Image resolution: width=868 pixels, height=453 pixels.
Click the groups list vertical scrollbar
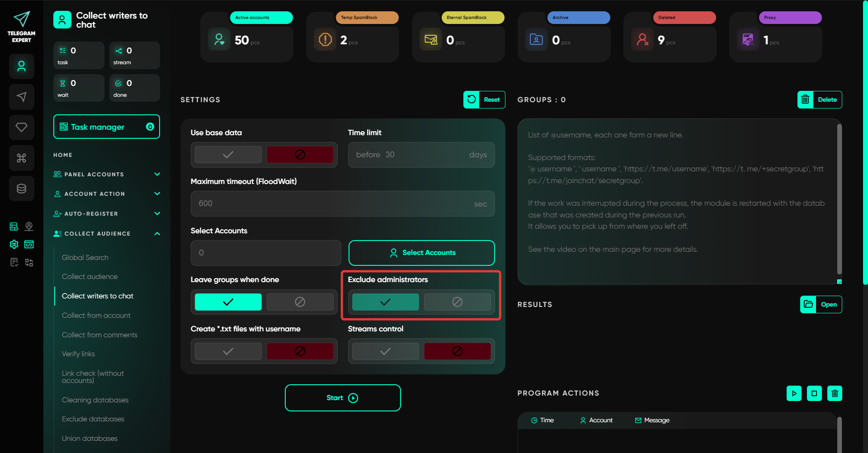pyautogui.click(x=839, y=199)
